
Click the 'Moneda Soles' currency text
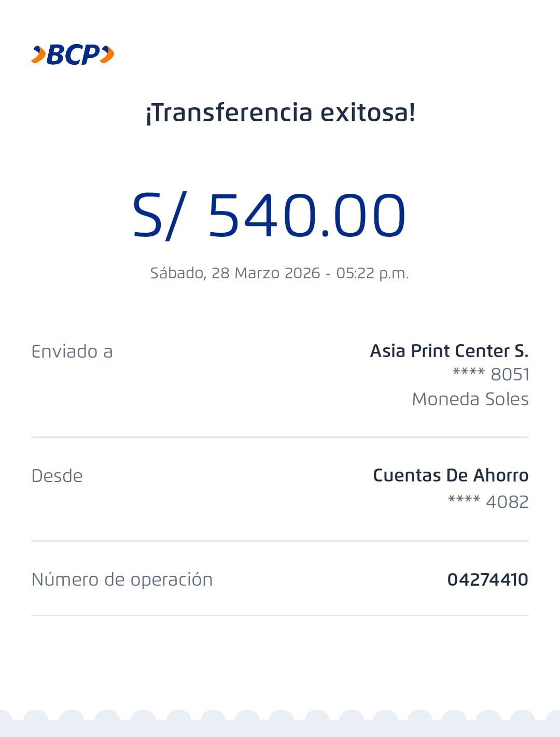pos(470,399)
